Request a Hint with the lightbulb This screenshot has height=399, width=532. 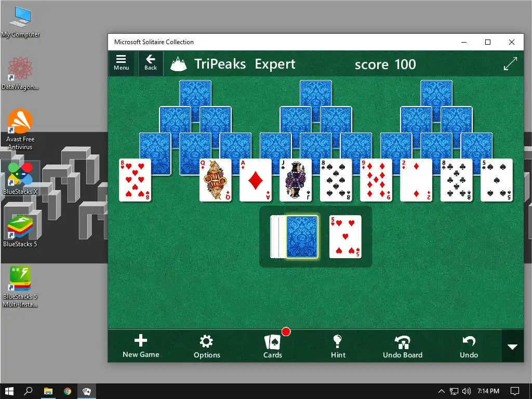click(x=338, y=345)
